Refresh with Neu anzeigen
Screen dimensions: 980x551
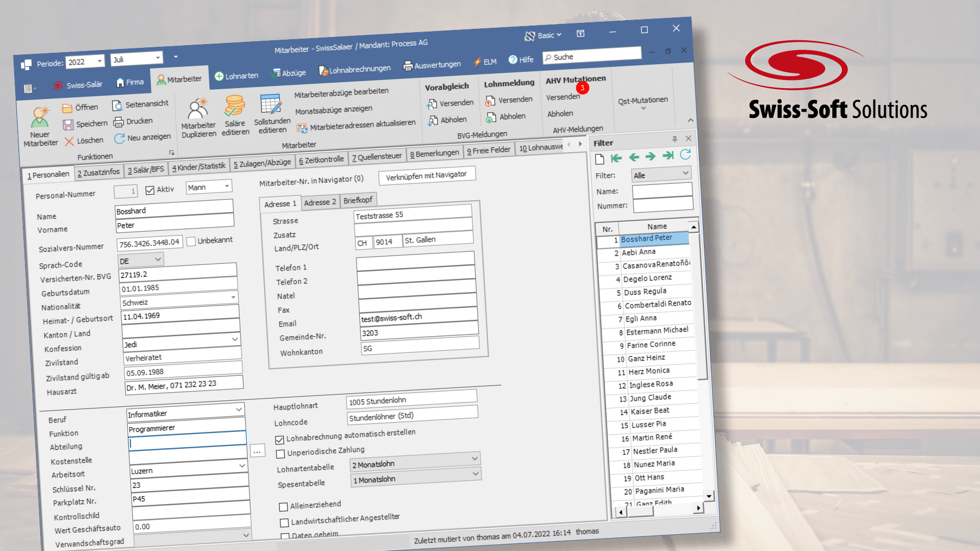tap(120, 139)
